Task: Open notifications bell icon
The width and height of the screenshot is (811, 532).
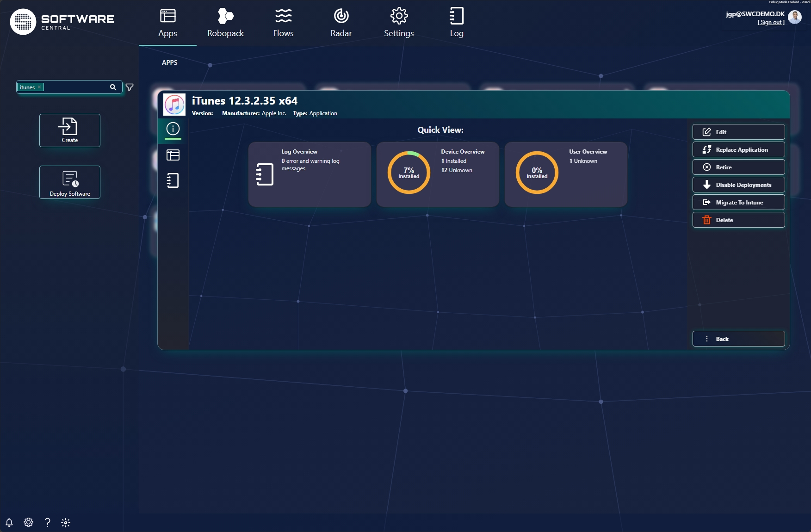Action: click(9, 522)
